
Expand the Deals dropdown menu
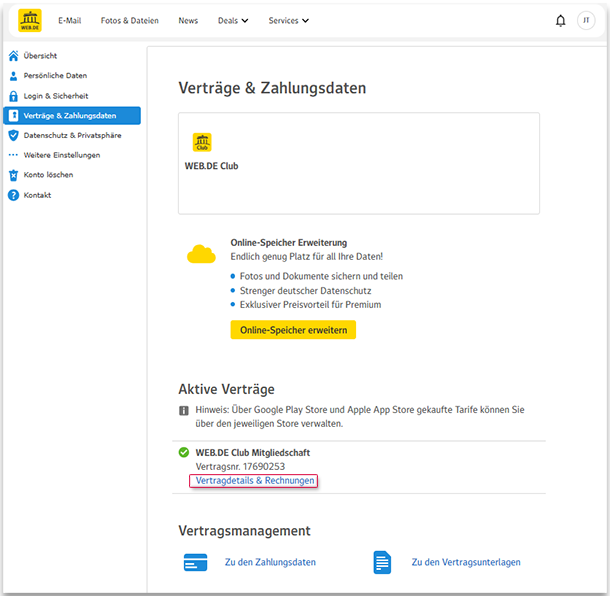point(233,21)
